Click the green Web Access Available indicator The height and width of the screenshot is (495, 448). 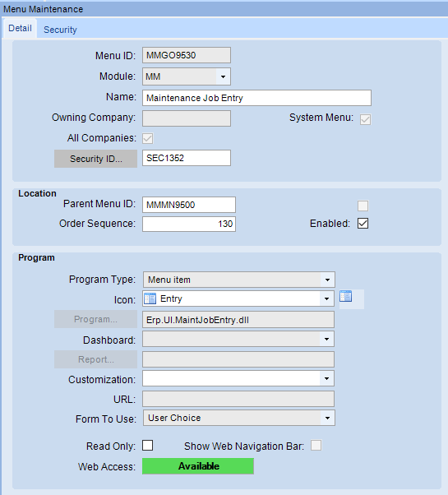coord(198,466)
